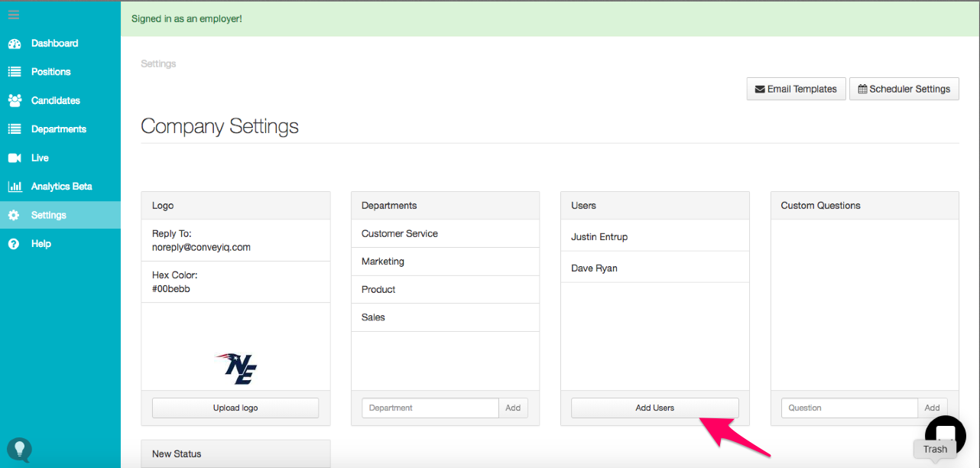Focus the Department name input field
980x468 pixels.
(430, 408)
